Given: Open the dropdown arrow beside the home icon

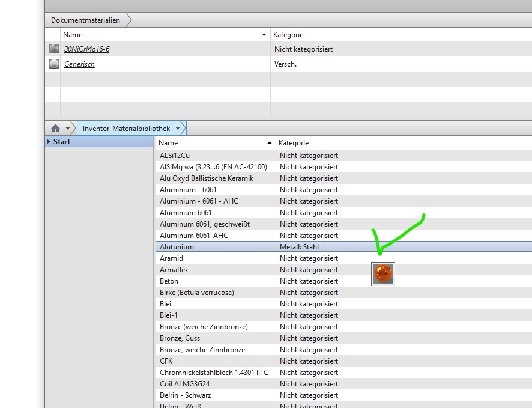Looking at the screenshot, I should coord(67,129).
